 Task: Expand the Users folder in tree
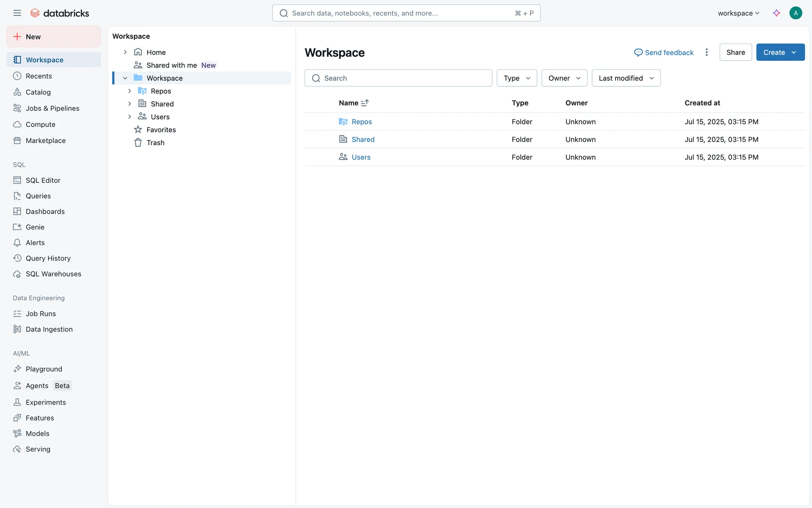pyautogui.click(x=130, y=117)
